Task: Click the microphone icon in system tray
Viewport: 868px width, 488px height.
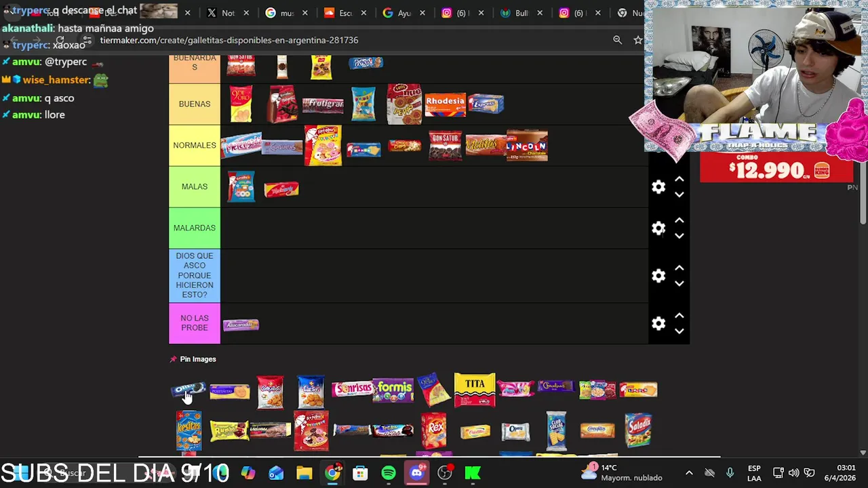Action: pos(730,473)
